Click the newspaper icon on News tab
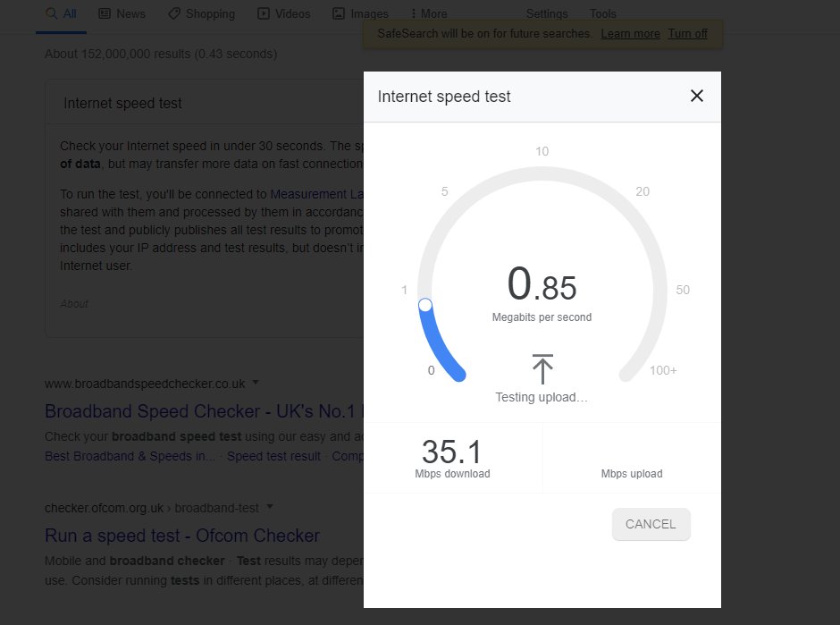The height and width of the screenshot is (625, 840). [105, 13]
